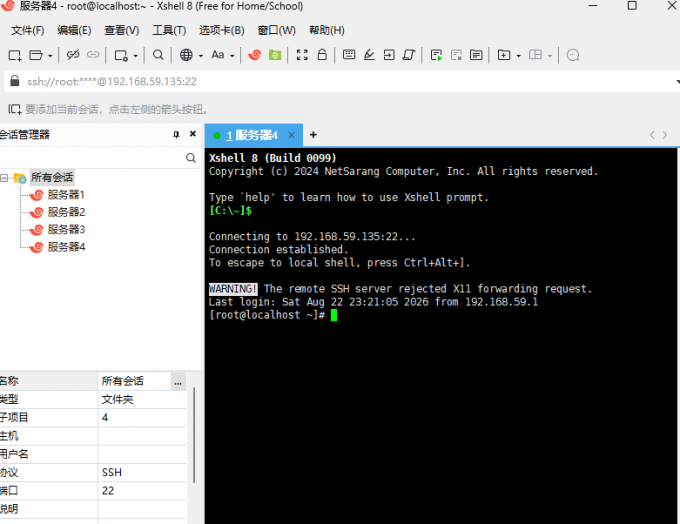This screenshot has height=524, width=680.
Task: Switch to the 1 服务器4 tab
Action: [252, 135]
